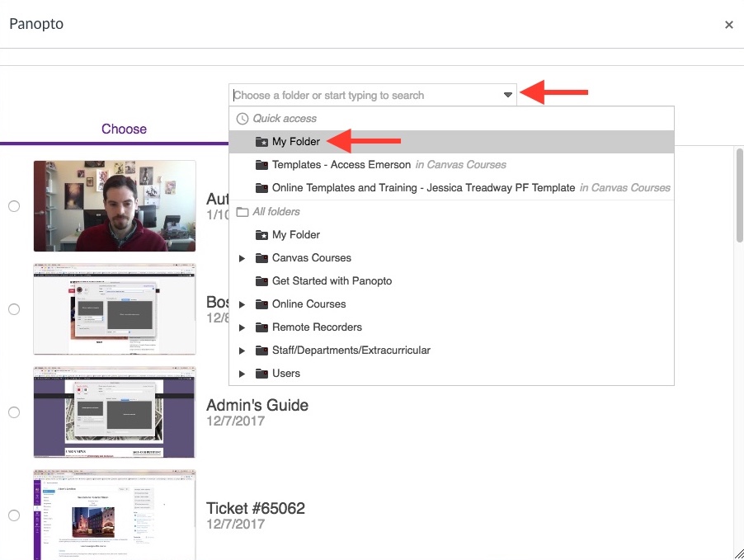Expand the Users folder tree

point(242,374)
